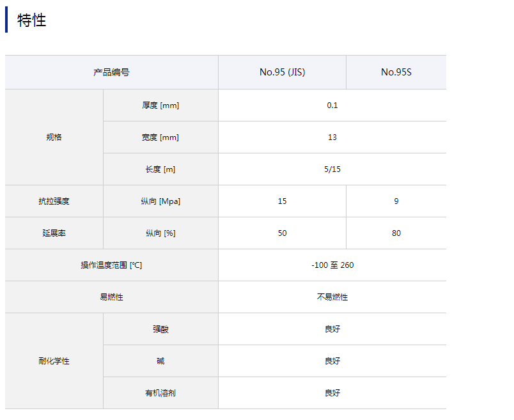
Task: Click the 特性 section heading
Action: click(x=32, y=20)
